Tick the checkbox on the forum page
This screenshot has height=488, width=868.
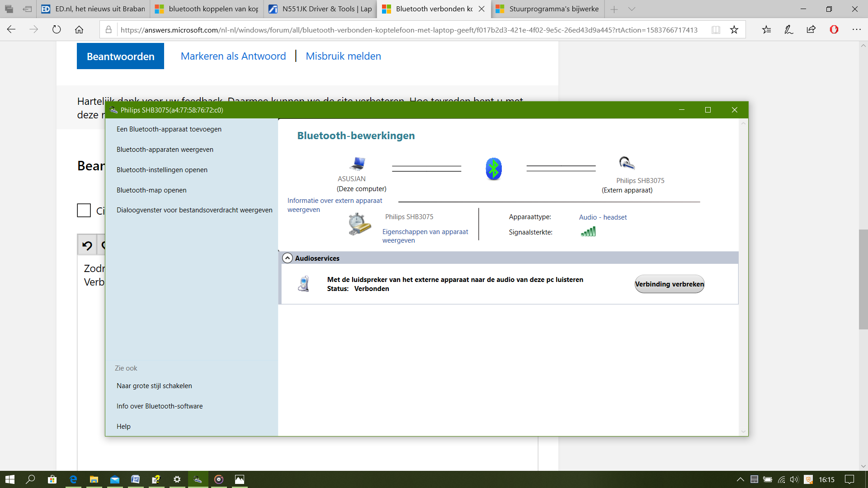pos(84,210)
